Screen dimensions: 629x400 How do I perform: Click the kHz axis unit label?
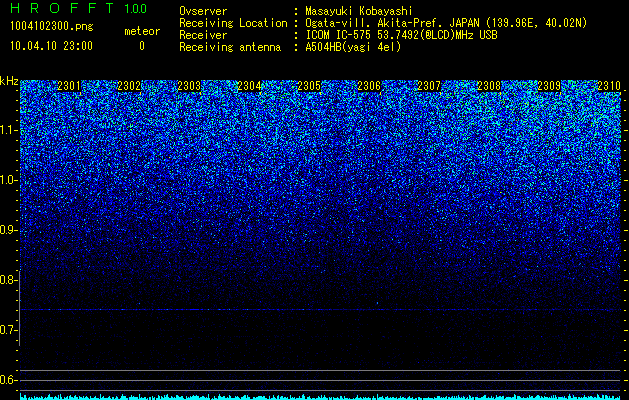coord(9,81)
